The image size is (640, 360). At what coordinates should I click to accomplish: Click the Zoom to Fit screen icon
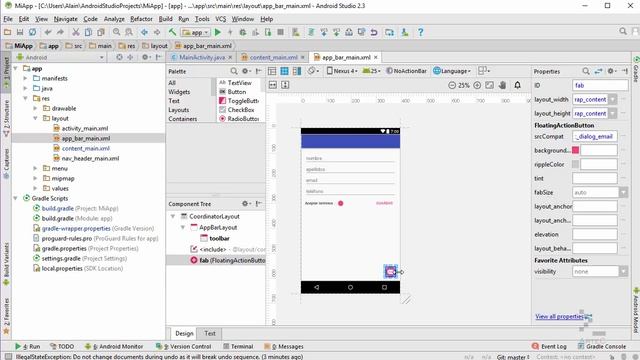[x=489, y=85]
